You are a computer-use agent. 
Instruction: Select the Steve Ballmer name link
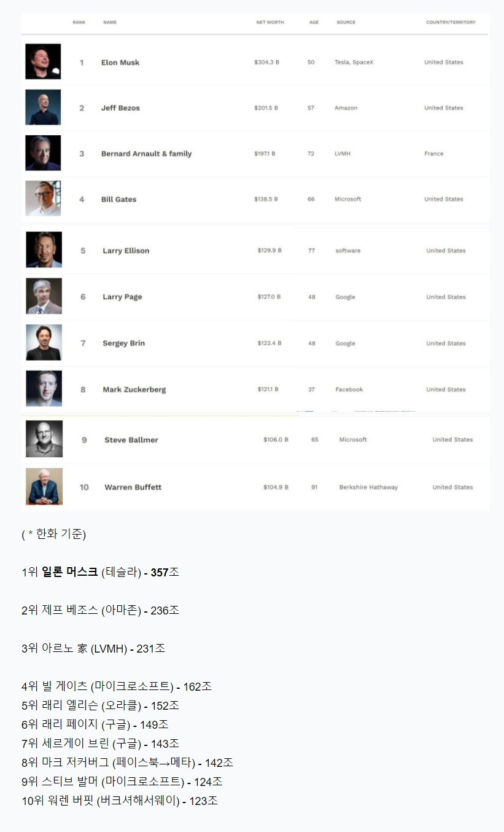pyautogui.click(x=131, y=440)
